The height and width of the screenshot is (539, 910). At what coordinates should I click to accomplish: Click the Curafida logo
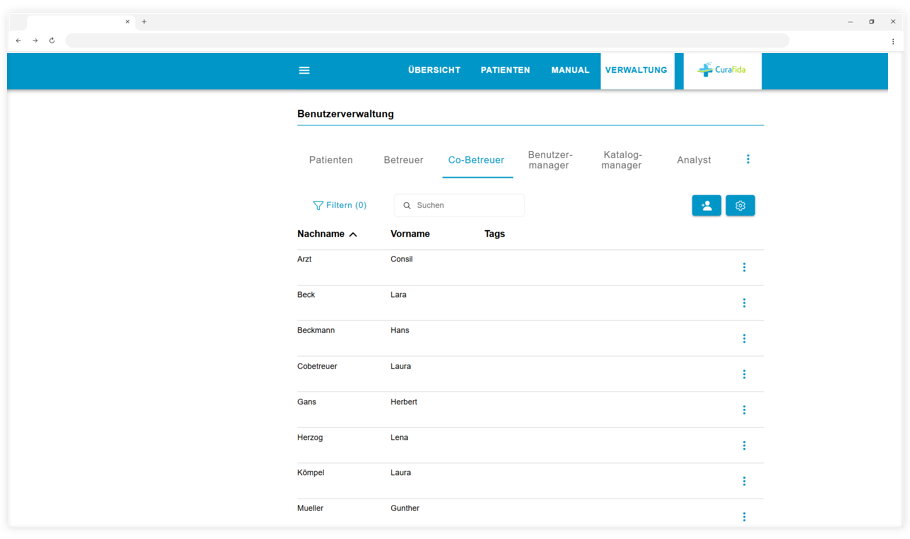point(722,70)
